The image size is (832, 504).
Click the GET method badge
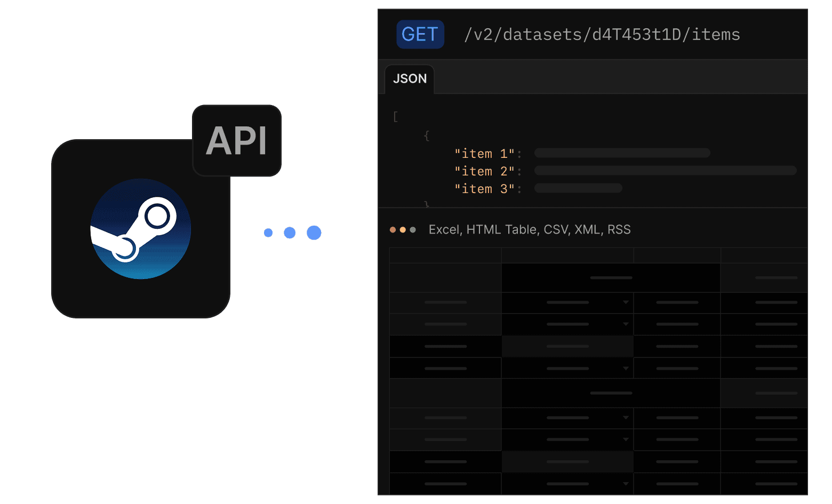click(420, 35)
